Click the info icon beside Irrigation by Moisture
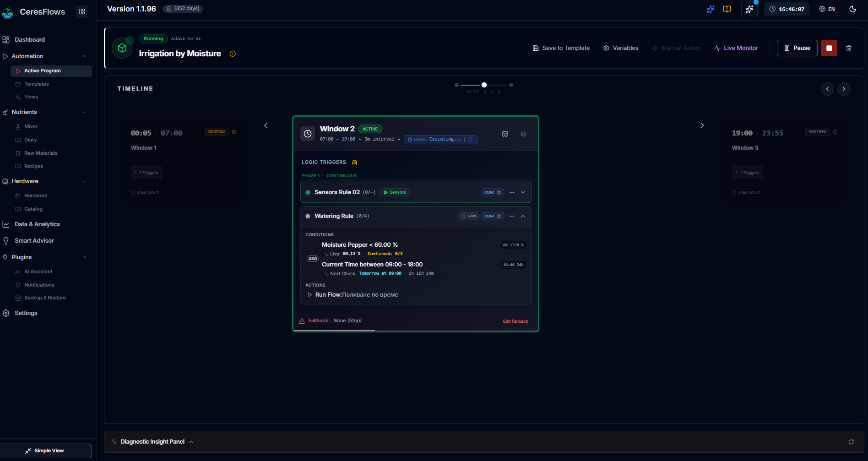This screenshot has width=868, height=461. pyautogui.click(x=233, y=54)
